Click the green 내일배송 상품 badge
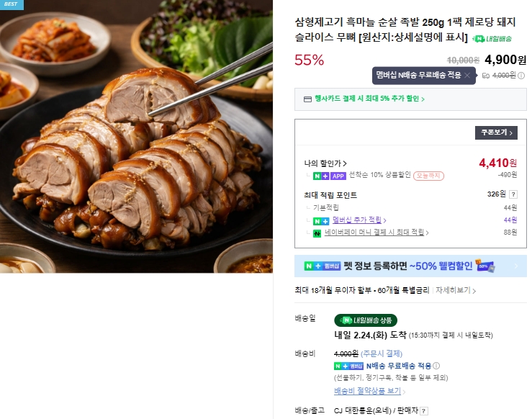Image resolution: width=532 pixels, height=419 pixels. click(366, 320)
